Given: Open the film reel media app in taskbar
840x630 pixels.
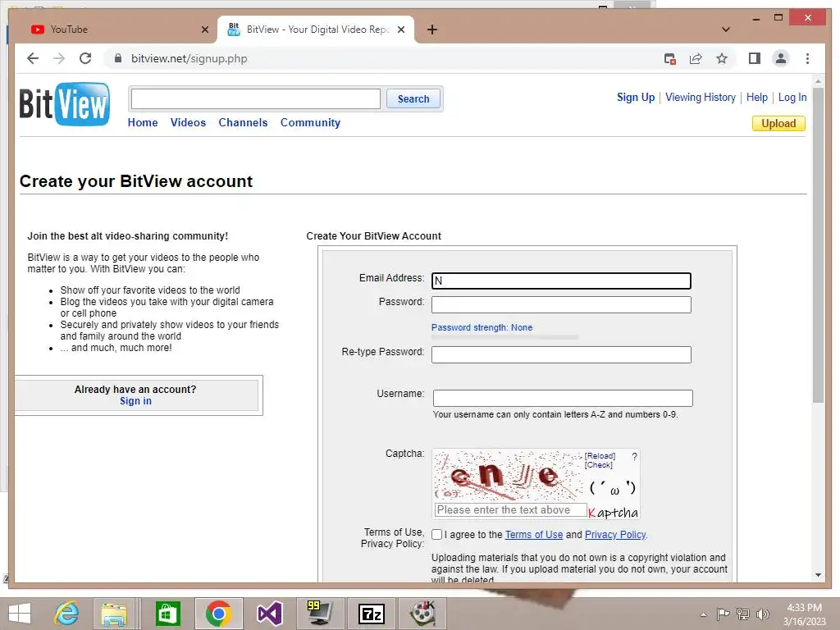Looking at the screenshot, I should click(x=422, y=614).
